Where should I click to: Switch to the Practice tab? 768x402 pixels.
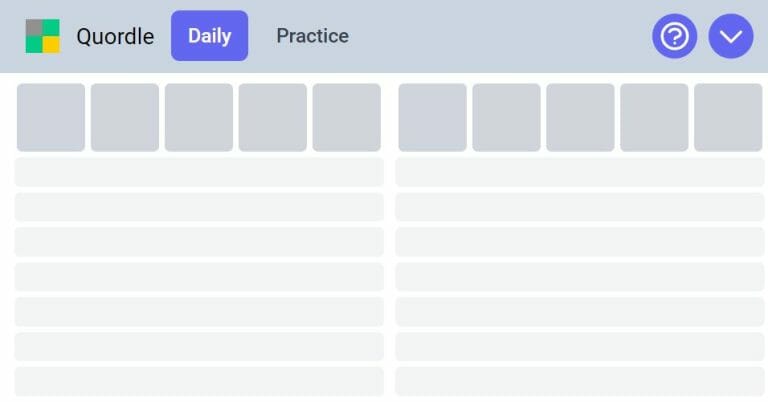coord(312,36)
